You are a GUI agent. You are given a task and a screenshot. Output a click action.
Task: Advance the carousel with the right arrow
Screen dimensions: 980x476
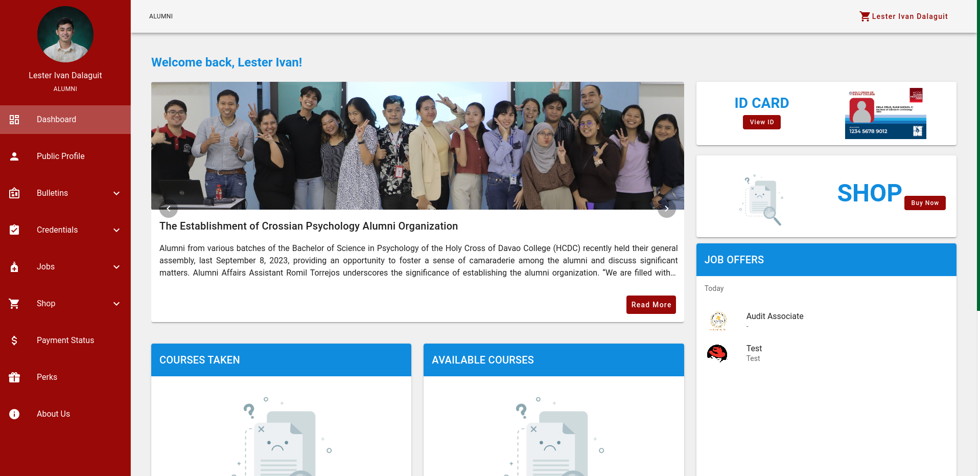pyautogui.click(x=666, y=209)
